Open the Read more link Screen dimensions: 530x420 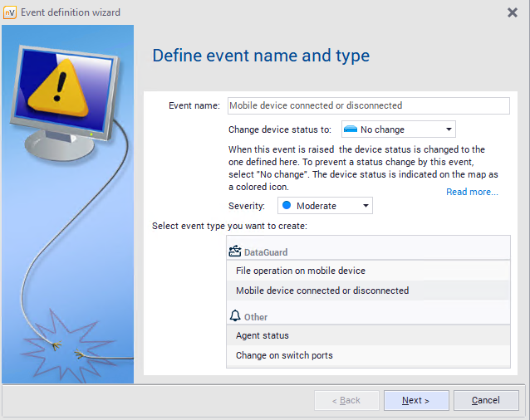click(472, 192)
